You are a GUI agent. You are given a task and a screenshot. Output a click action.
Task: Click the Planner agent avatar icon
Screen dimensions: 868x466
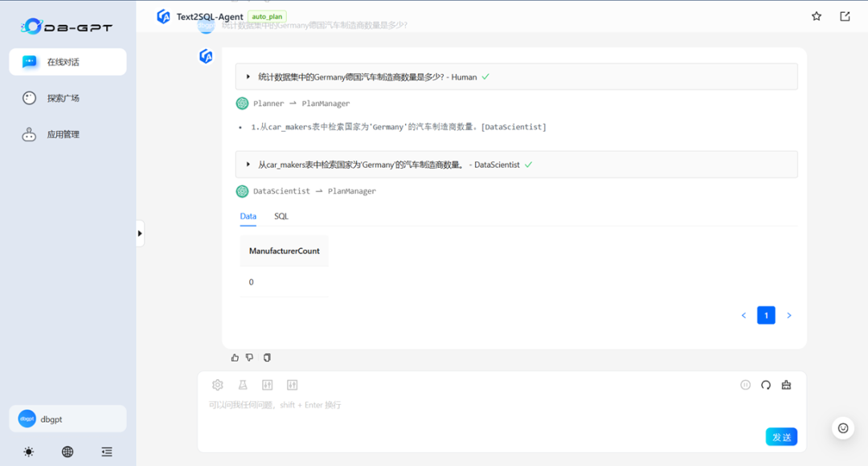(243, 104)
